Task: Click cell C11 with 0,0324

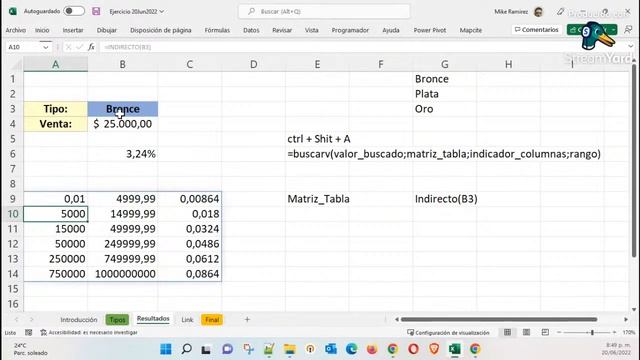Action: (x=190, y=229)
